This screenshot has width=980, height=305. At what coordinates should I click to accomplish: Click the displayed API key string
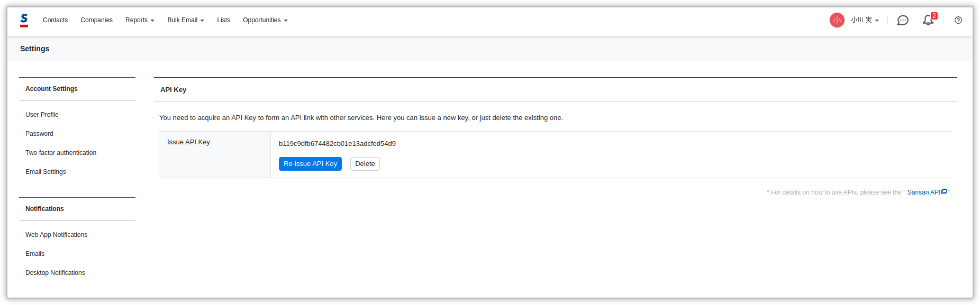337,144
